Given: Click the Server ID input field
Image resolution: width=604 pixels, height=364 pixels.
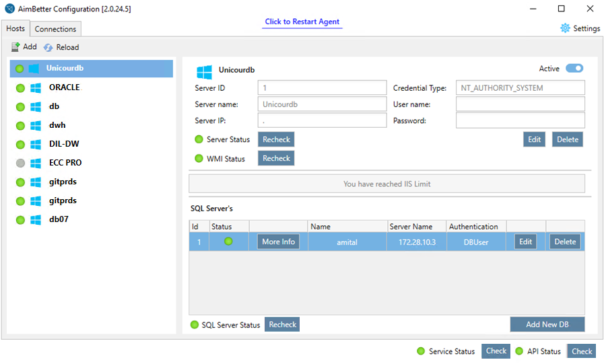Looking at the screenshot, I should click(322, 87).
